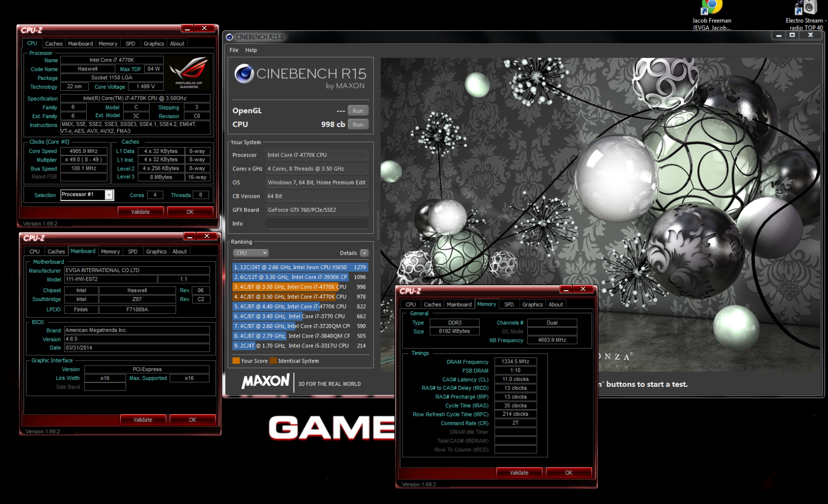The image size is (828, 504).
Task: Click OK in Memory CPU-Z window
Action: pos(569,473)
